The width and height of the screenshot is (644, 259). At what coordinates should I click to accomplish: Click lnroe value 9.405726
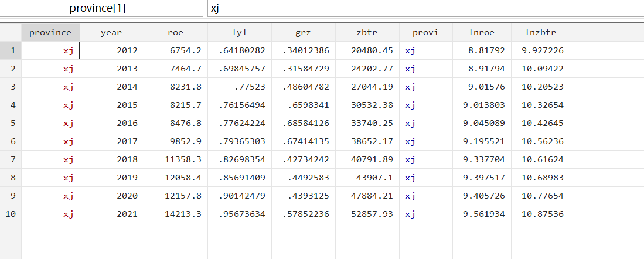pyautogui.click(x=482, y=196)
